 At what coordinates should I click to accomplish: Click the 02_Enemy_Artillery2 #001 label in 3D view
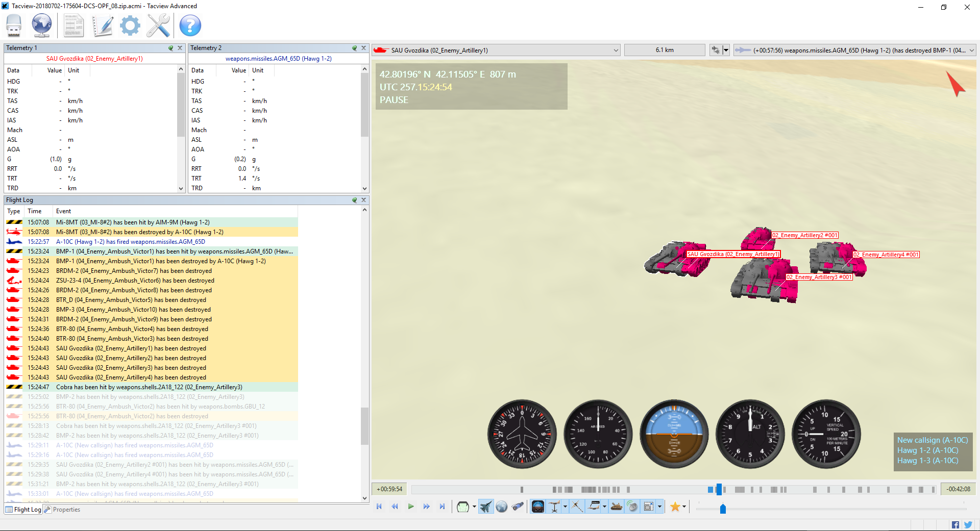coord(805,235)
